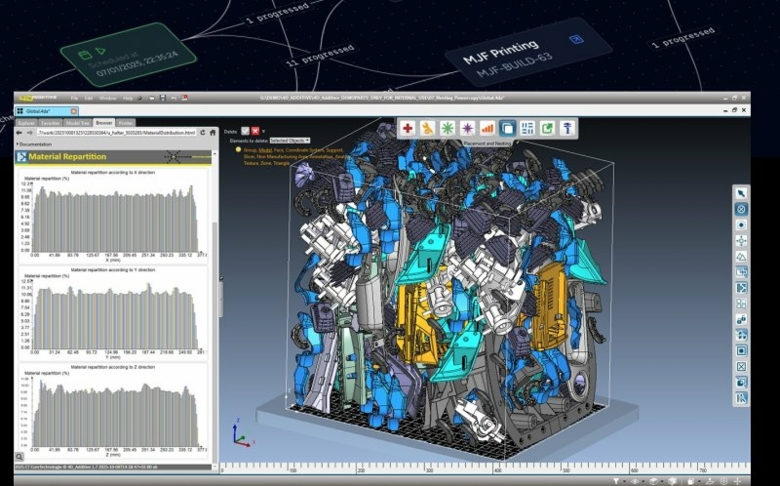Switch to the Explorer tab

tap(26, 123)
